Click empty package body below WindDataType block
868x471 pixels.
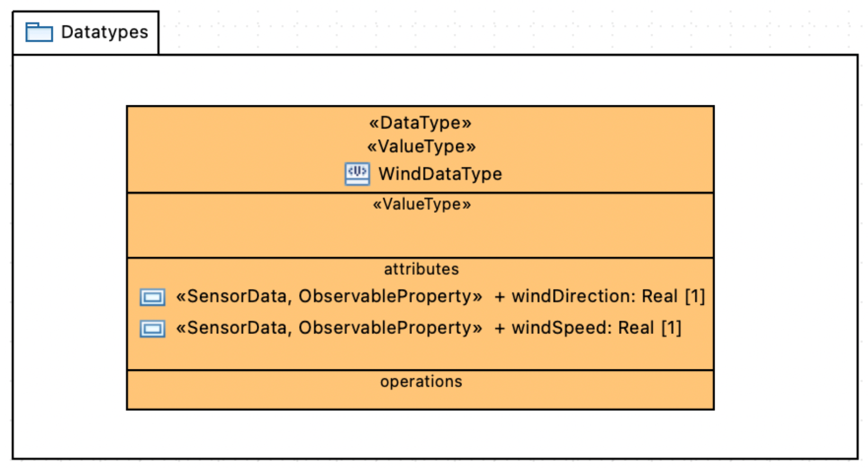click(x=421, y=434)
